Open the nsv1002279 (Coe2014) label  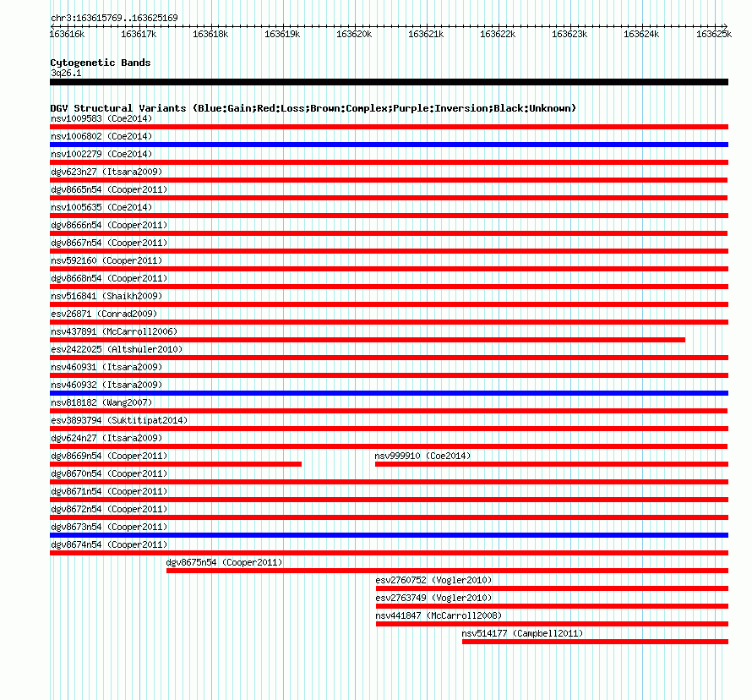point(101,154)
